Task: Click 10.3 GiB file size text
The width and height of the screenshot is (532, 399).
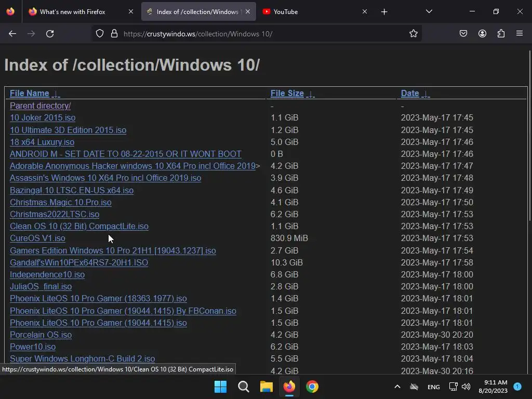Action: [x=287, y=262]
